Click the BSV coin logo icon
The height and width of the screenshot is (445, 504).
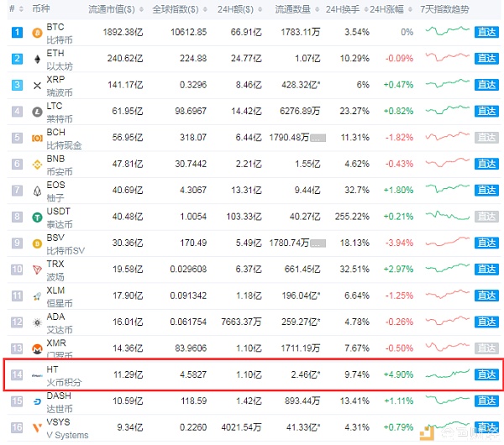(37, 243)
